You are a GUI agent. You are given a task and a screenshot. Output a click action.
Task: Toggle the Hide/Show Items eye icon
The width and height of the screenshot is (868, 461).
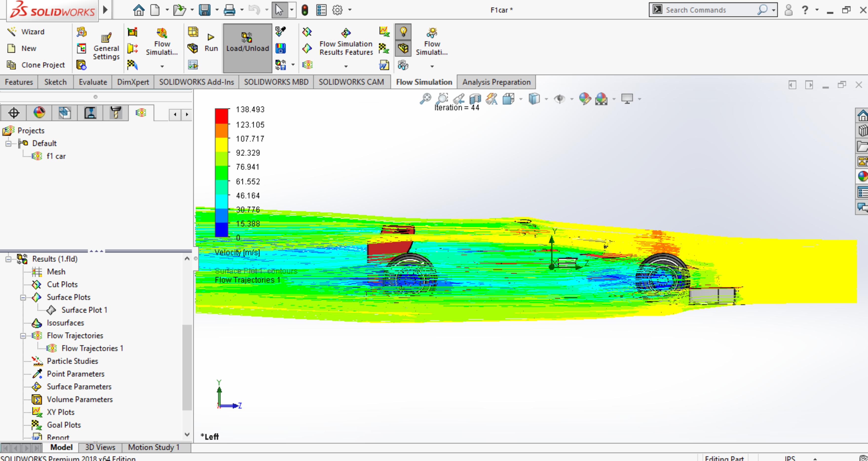click(560, 99)
